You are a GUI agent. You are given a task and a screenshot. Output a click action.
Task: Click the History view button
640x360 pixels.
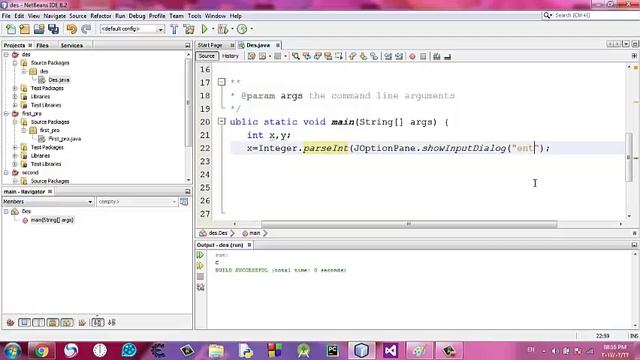(230, 56)
